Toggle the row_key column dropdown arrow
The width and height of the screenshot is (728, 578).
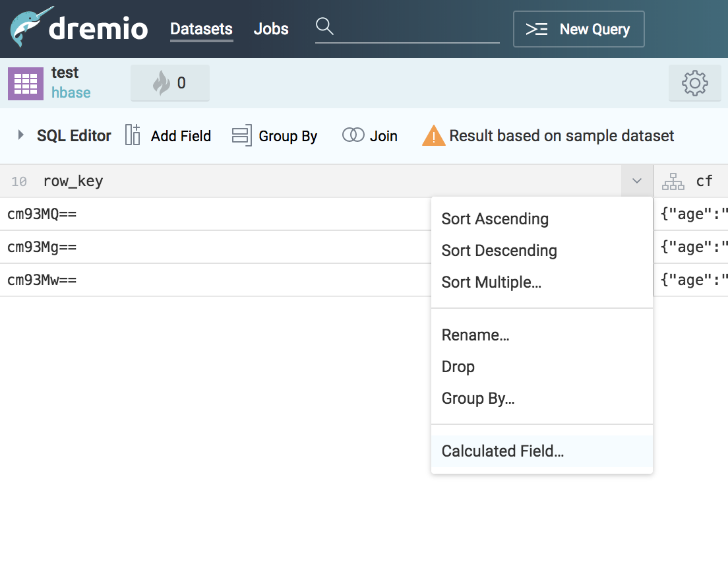(636, 181)
